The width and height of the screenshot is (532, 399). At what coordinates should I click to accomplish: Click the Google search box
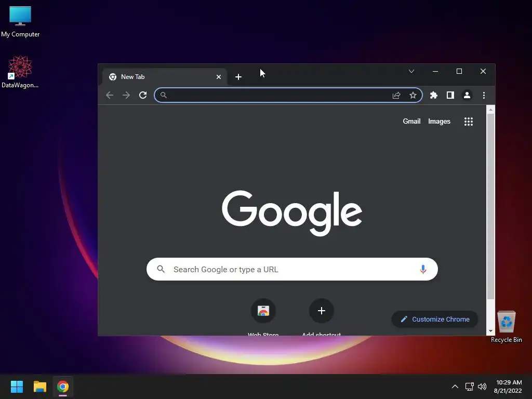tap(292, 269)
